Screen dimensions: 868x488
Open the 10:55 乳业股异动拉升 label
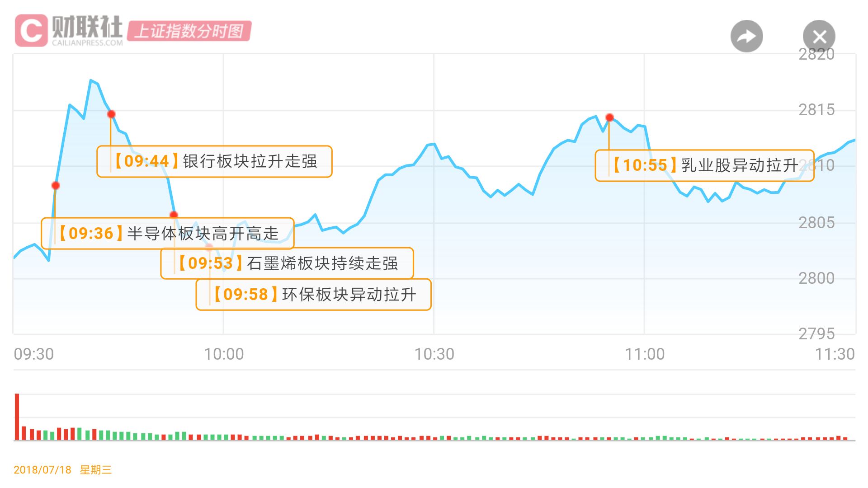[704, 165]
